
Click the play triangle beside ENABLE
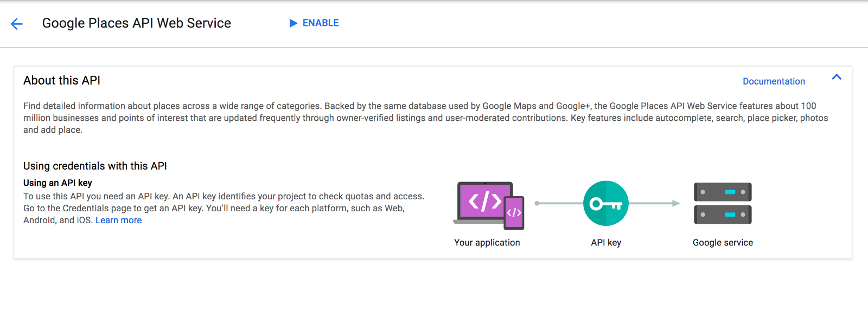(x=293, y=23)
